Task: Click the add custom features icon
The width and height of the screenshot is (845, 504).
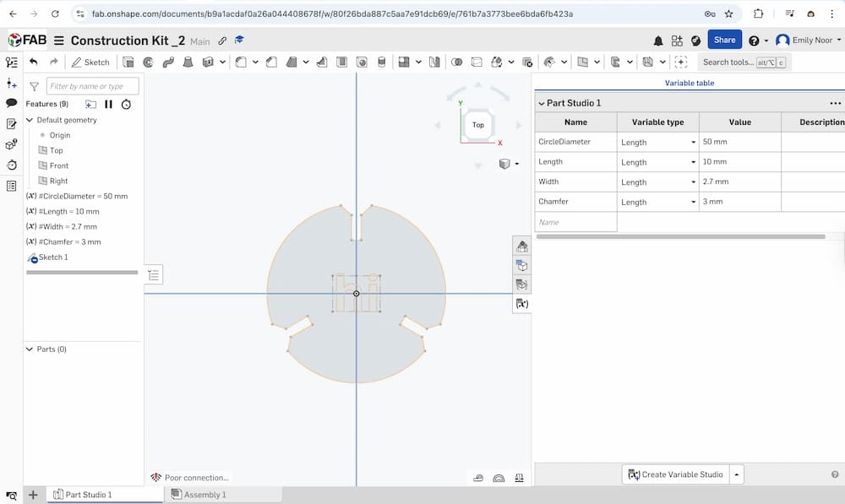Action: pos(680,62)
